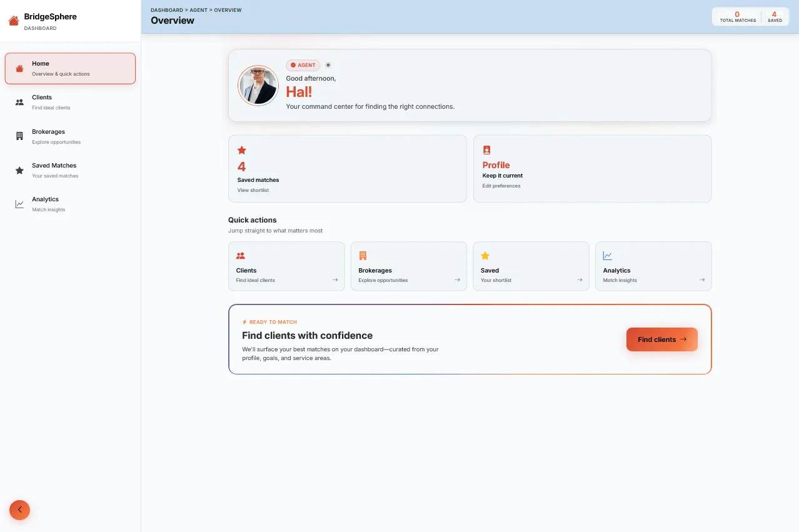Click the BridgeSphere house logo icon
This screenshot has width=799, height=532.
14,21
